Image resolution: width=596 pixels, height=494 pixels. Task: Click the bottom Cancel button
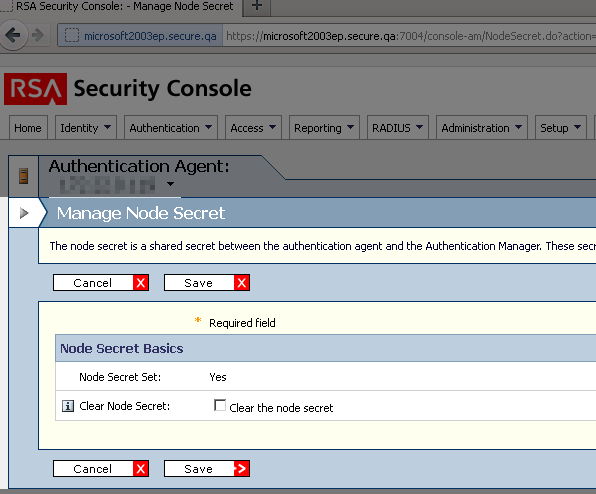(101, 469)
